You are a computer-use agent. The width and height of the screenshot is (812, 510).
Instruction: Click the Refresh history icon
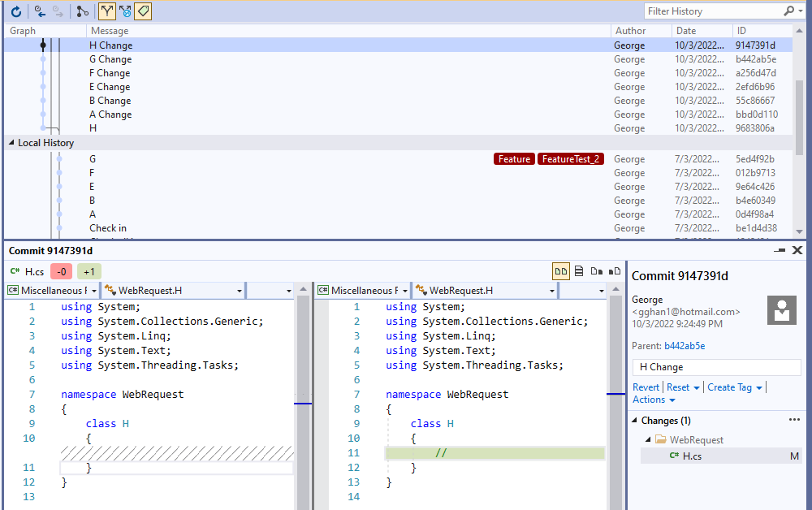pyautogui.click(x=15, y=11)
